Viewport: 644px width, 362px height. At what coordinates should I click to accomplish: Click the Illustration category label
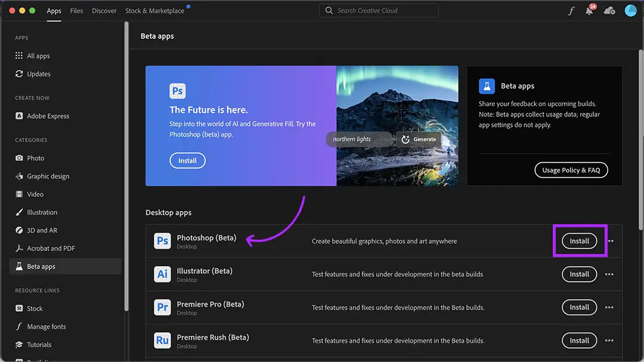(42, 212)
